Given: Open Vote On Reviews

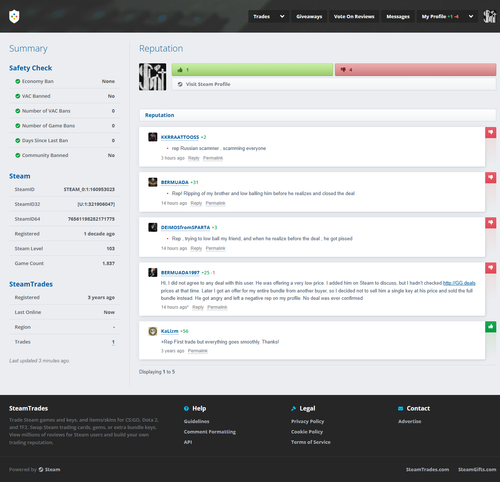Looking at the screenshot, I should (x=354, y=16).
